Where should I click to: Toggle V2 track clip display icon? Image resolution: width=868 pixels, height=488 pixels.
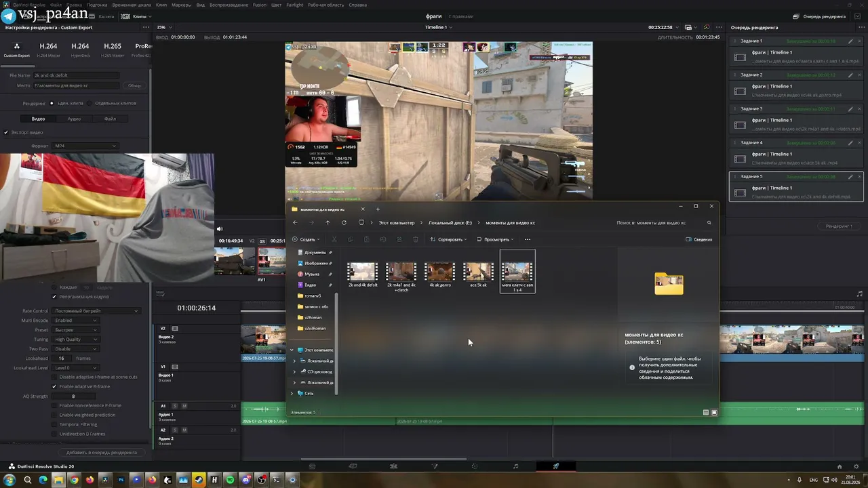(x=175, y=329)
